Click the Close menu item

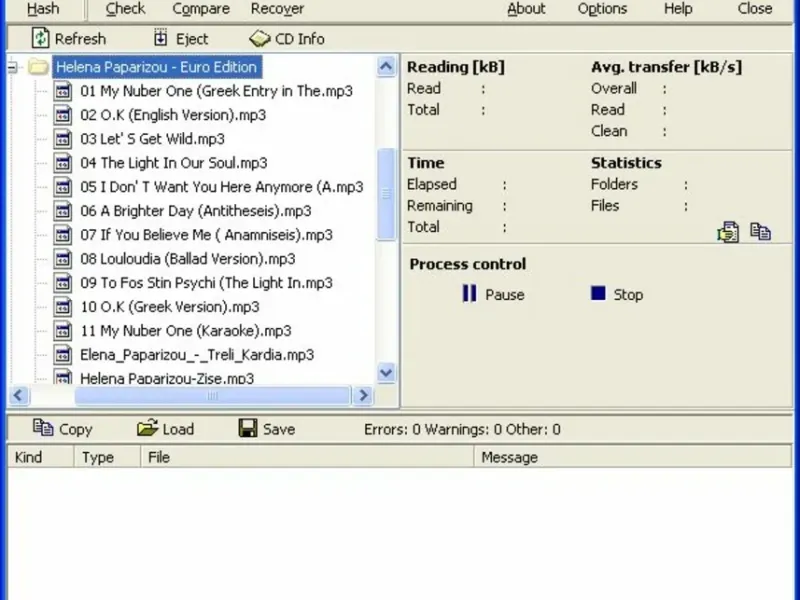(755, 9)
